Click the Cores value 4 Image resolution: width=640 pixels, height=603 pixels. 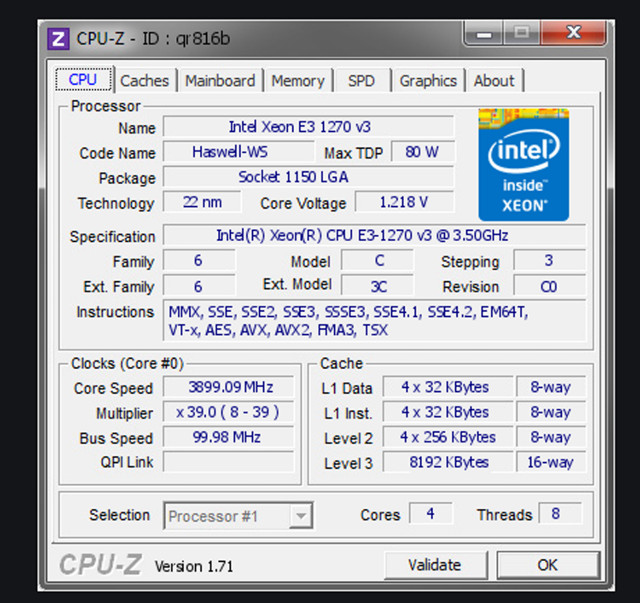[431, 514]
